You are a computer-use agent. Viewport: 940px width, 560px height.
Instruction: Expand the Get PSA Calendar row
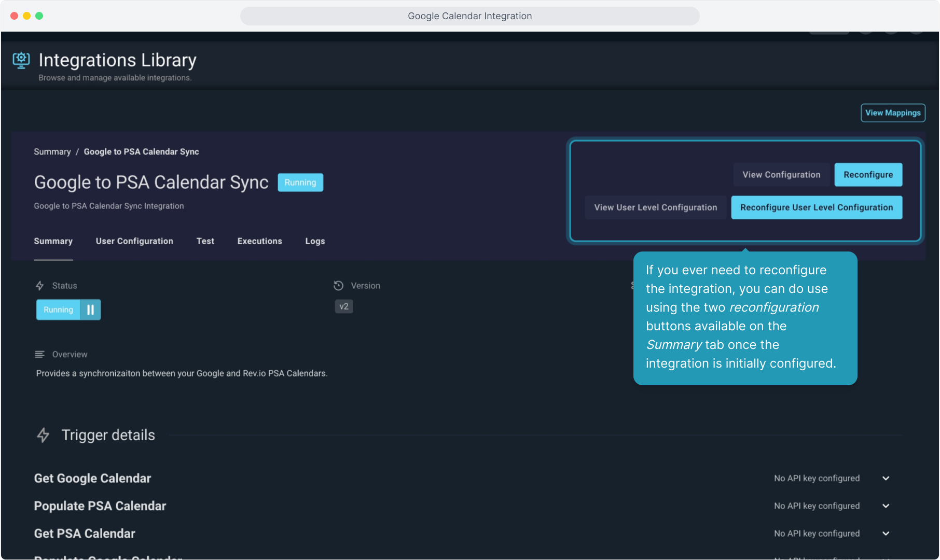[x=886, y=534]
